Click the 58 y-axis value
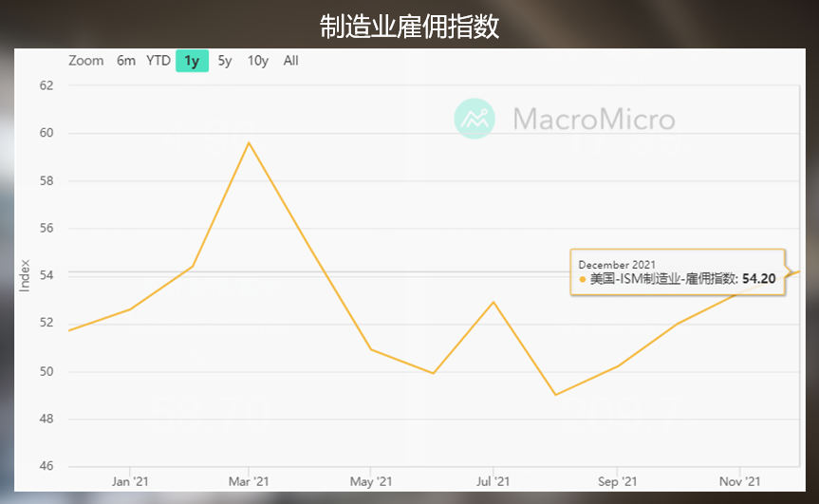The height and width of the screenshot is (504, 819). point(47,180)
